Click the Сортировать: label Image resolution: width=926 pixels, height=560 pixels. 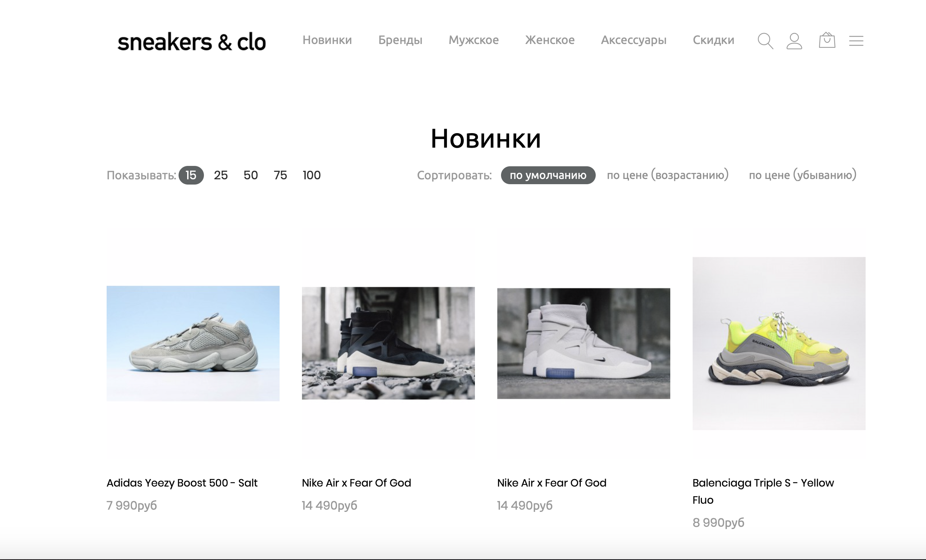pyautogui.click(x=454, y=176)
